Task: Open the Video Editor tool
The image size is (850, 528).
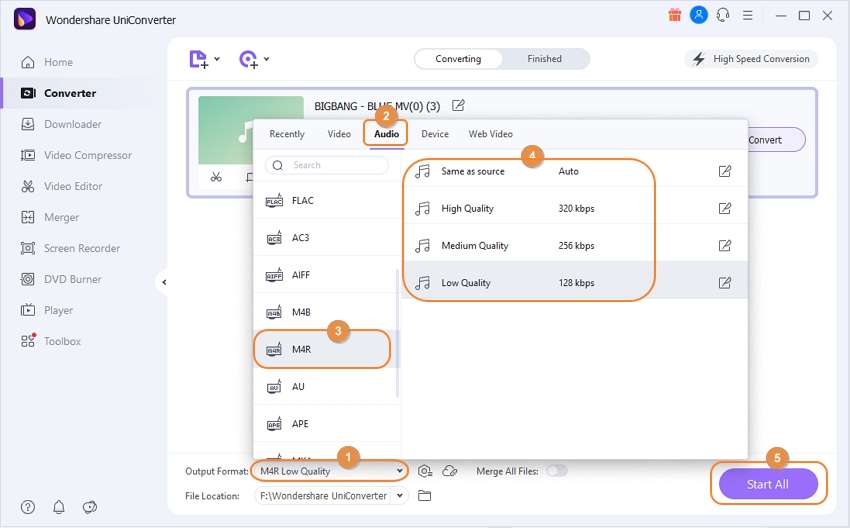Action: tap(61, 186)
